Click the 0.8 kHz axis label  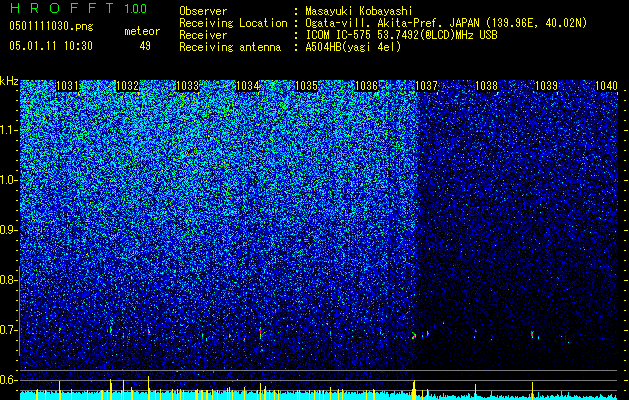pos(8,280)
